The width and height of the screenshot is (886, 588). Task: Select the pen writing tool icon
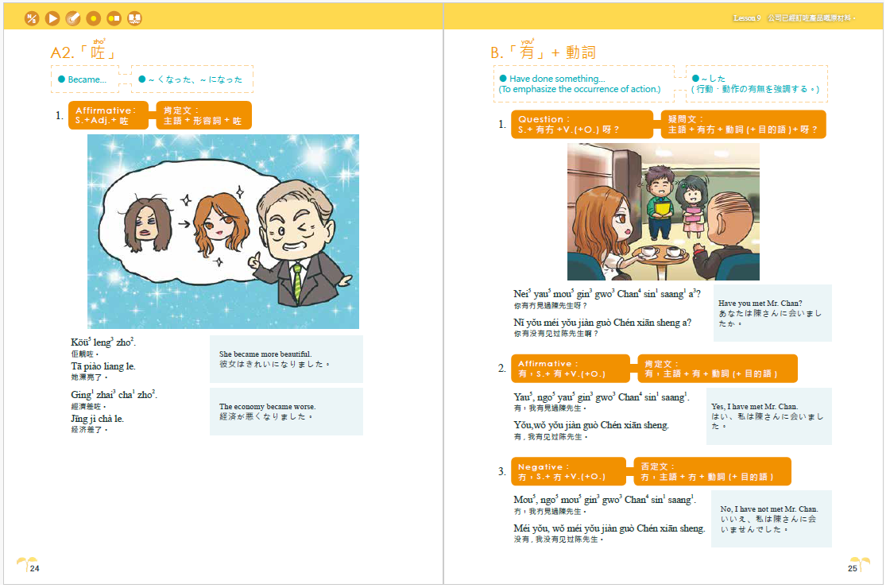[73, 17]
